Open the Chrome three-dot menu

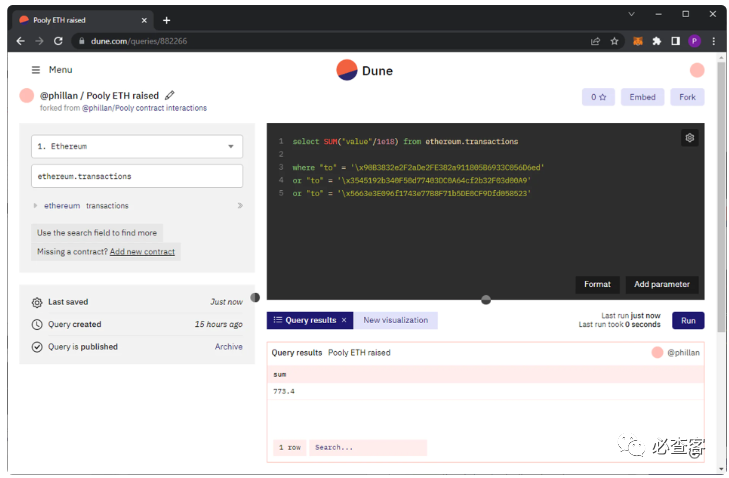pos(714,41)
